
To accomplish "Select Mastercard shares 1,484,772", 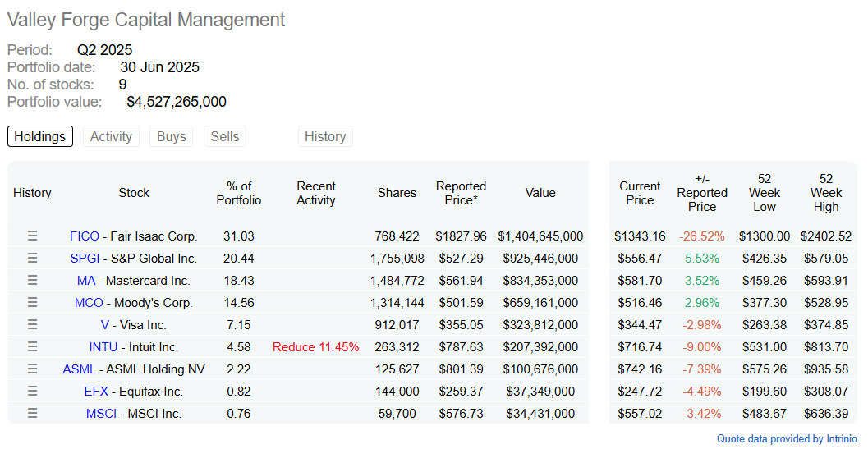I will click(x=397, y=281).
